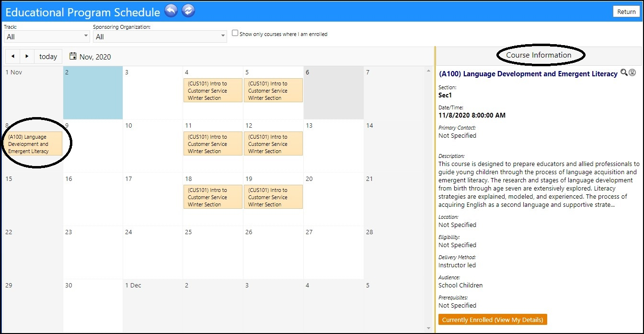Screen dimensions: 644x334
Task: Click the blue refresh icon in header
Action: 188,11
